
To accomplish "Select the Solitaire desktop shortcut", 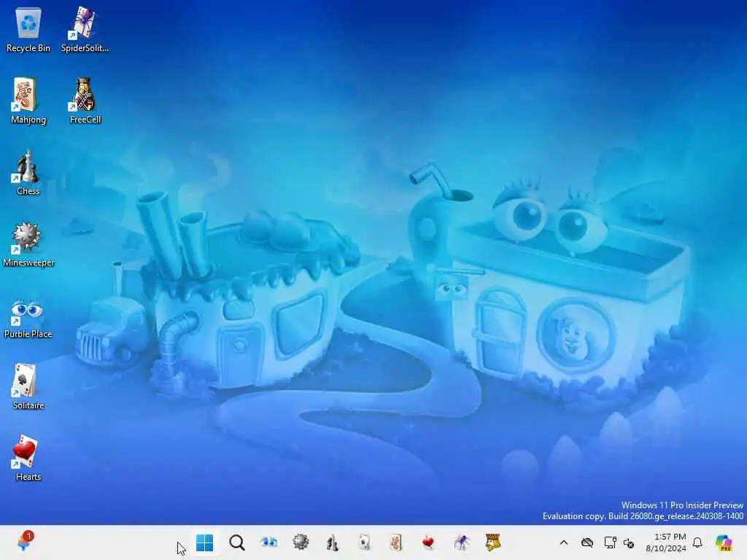I will click(28, 386).
